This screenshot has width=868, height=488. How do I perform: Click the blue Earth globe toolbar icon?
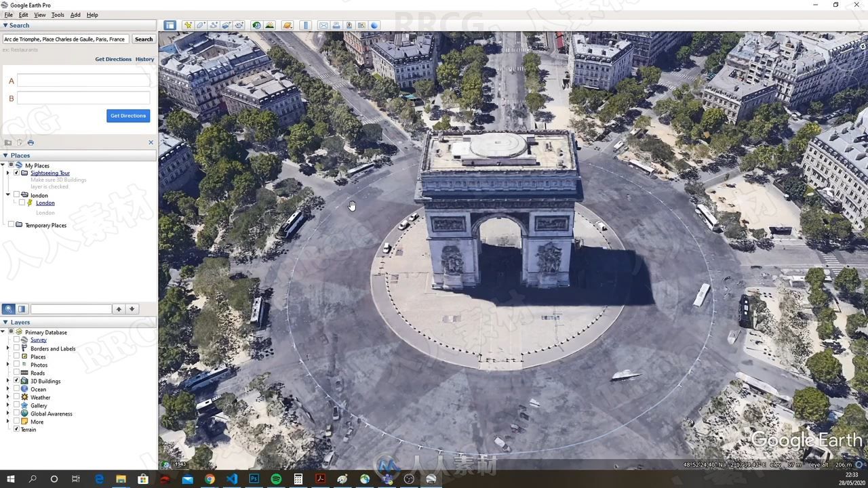[x=374, y=25]
